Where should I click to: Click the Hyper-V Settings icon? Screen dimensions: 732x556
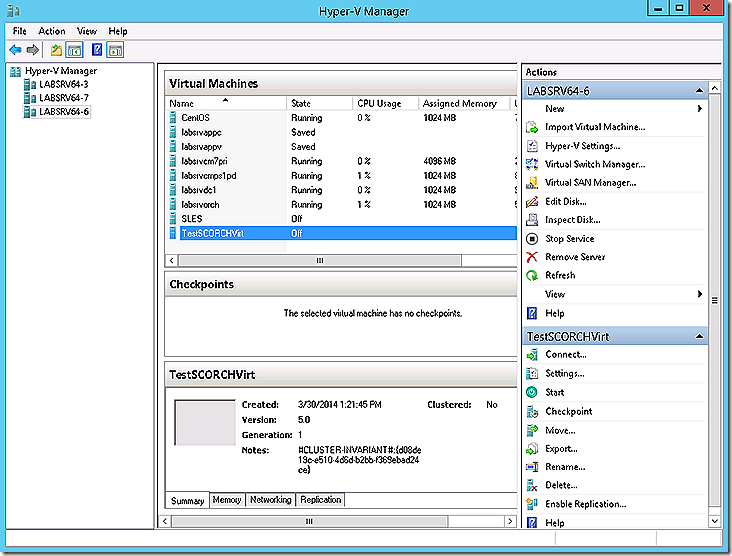coord(532,146)
